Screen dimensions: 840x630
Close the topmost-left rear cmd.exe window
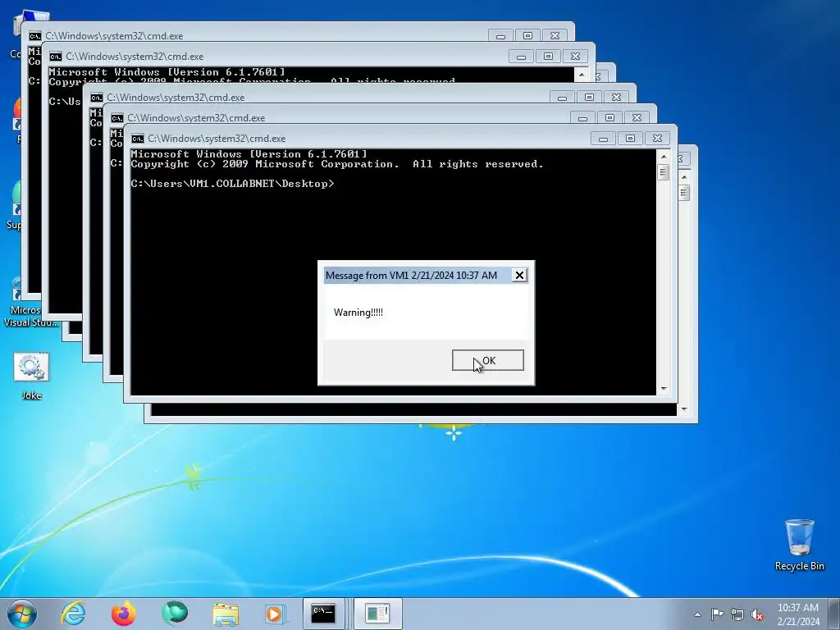555,36
